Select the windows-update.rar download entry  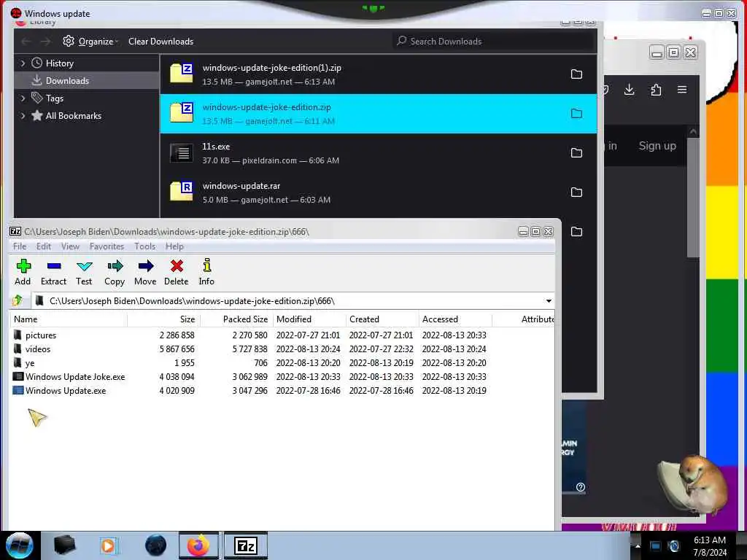[379, 192]
